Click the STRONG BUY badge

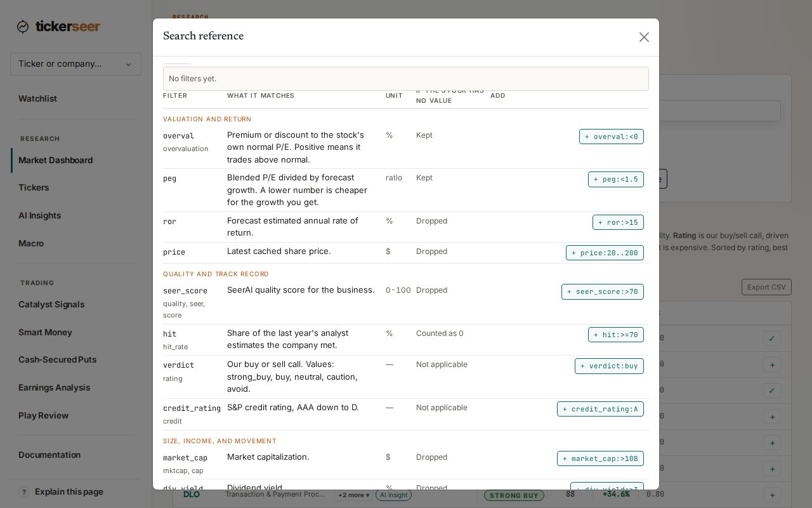pos(514,495)
